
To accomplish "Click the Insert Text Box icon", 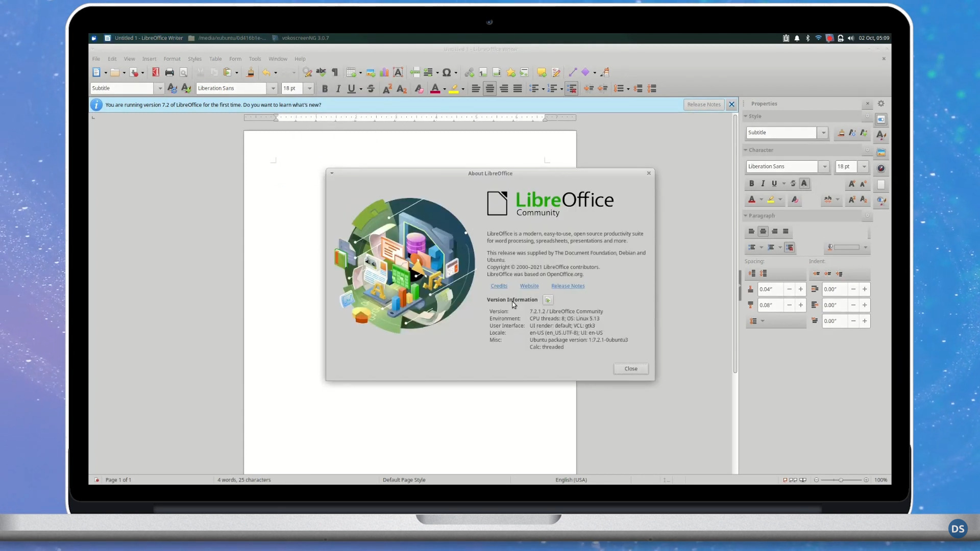I will [398, 72].
